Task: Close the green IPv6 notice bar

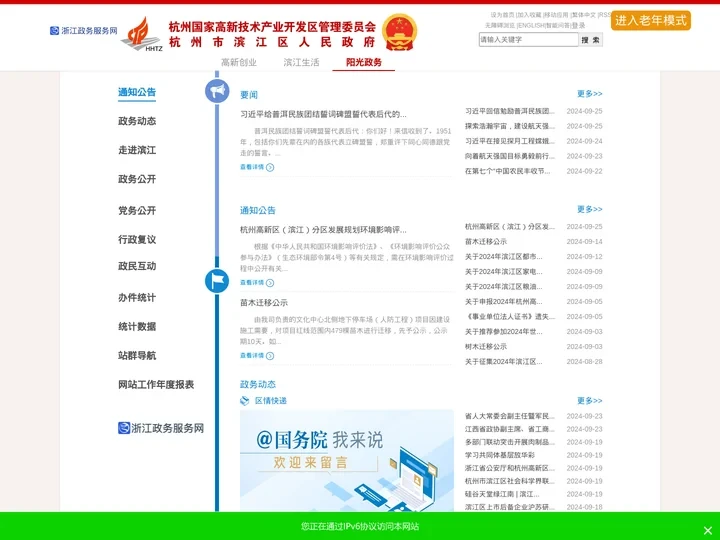Action: point(708,530)
